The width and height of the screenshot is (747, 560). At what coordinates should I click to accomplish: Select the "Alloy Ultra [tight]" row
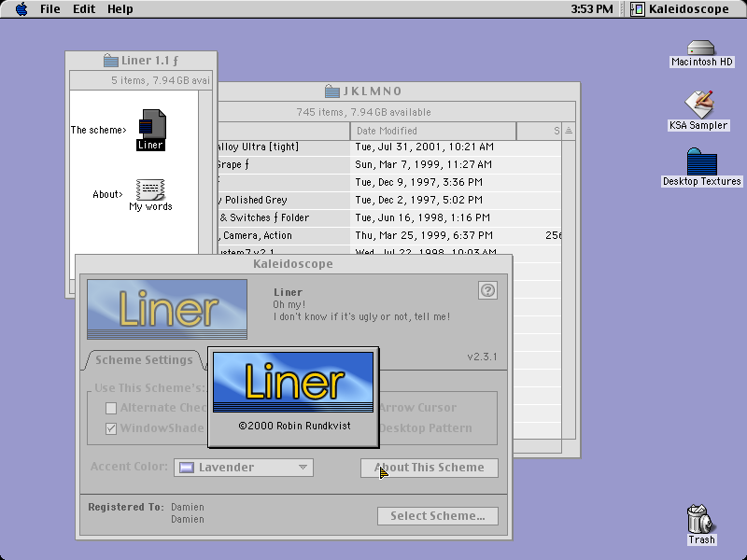click(x=389, y=147)
